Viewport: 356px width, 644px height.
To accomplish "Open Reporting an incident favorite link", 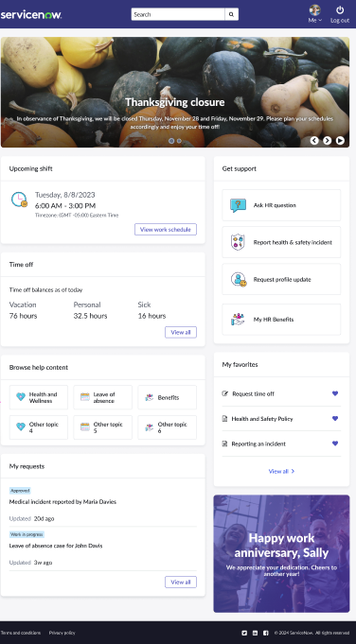I will 258,444.
